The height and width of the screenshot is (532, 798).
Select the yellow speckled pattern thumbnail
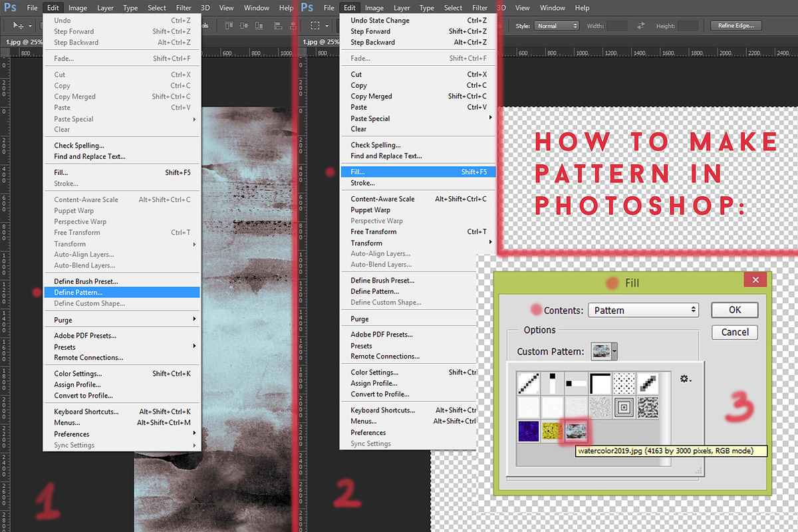552,431
